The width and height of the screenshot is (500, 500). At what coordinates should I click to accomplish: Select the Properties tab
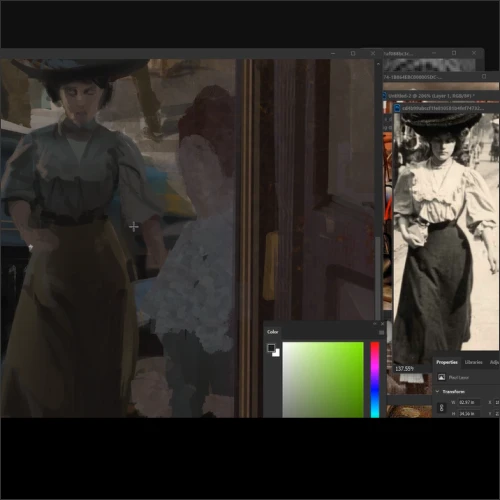pos(447,362)
